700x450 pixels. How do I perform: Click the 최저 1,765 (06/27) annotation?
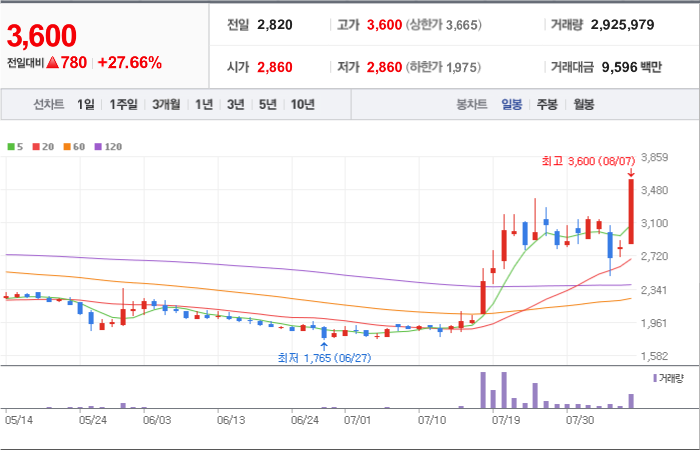(x=325, y=358)
